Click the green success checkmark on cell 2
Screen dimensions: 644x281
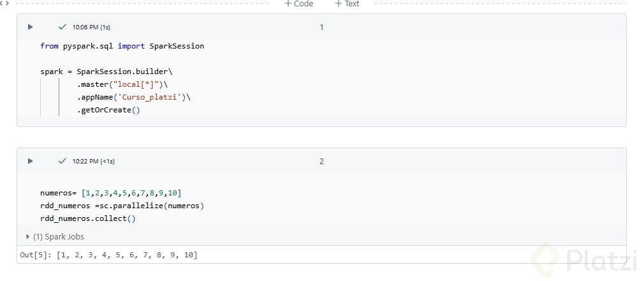point(62,161)
